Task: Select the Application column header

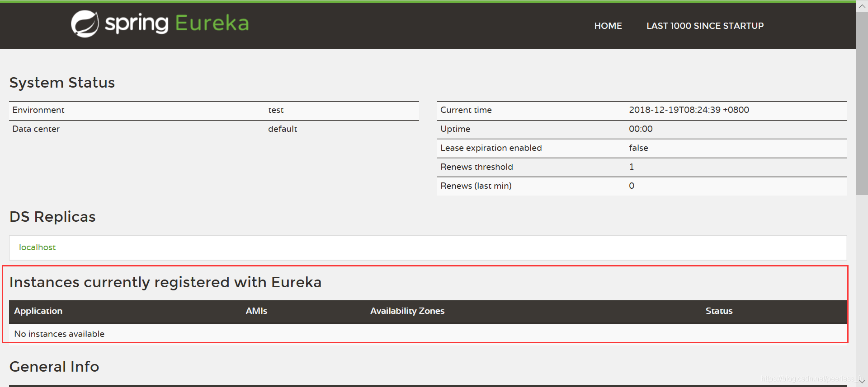Action: tap(38, 311)
